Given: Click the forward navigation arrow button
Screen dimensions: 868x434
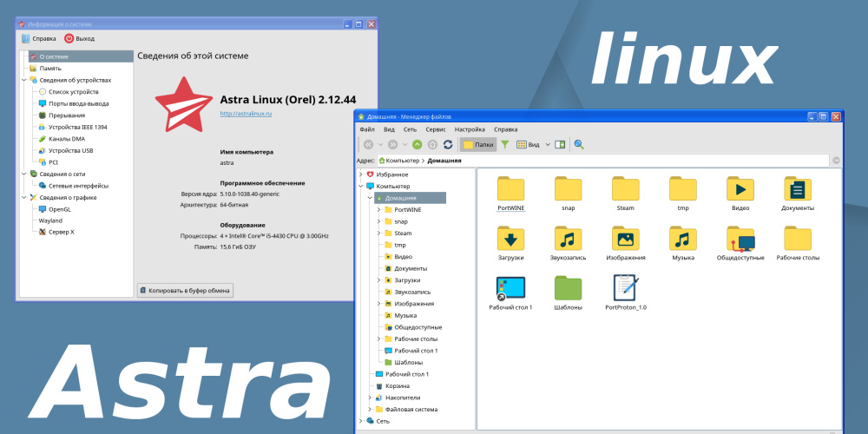Looking at the screenshot, I should pos(393,144).
